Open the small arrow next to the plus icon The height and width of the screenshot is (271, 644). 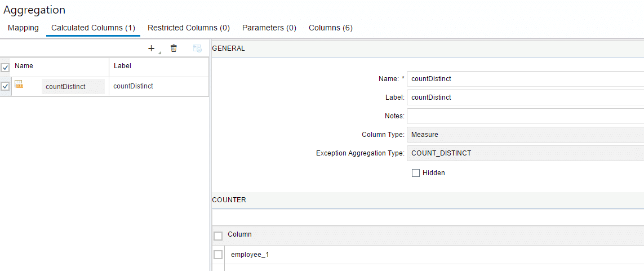click(x=159, y=52)
